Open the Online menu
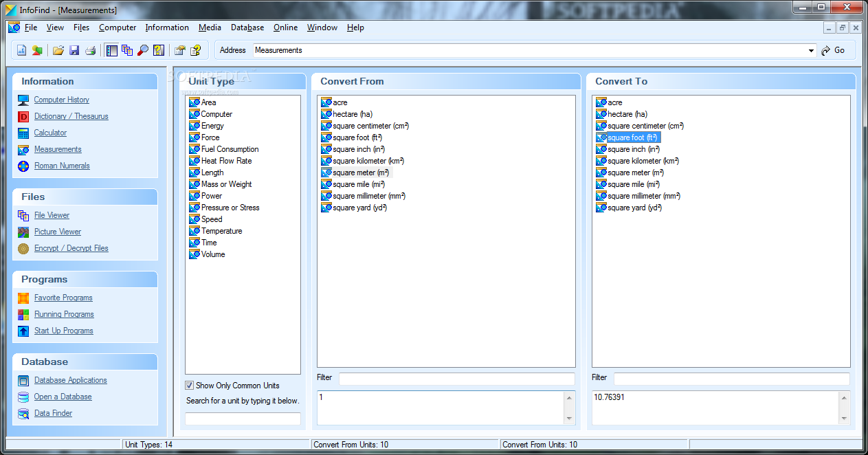 point(285,27)
